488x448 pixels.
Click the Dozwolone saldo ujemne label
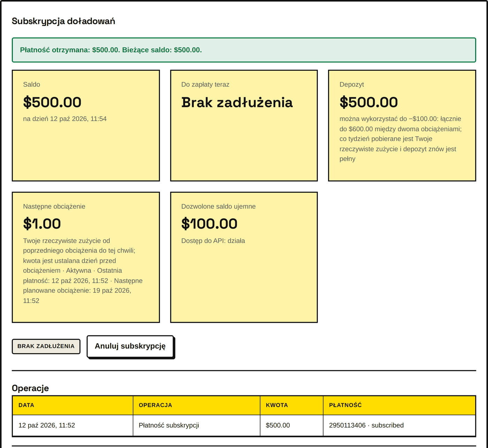(x=219, y=206)
